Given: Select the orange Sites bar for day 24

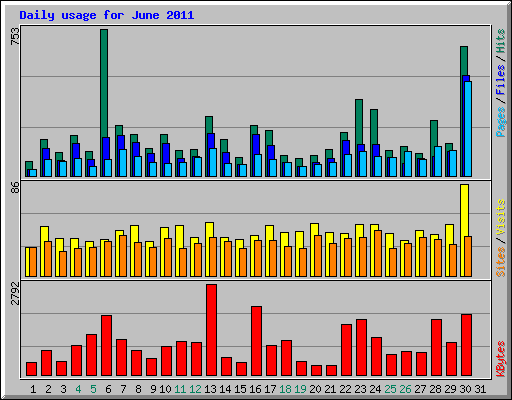Looking at the screenshot, I should tap(378, 253).
